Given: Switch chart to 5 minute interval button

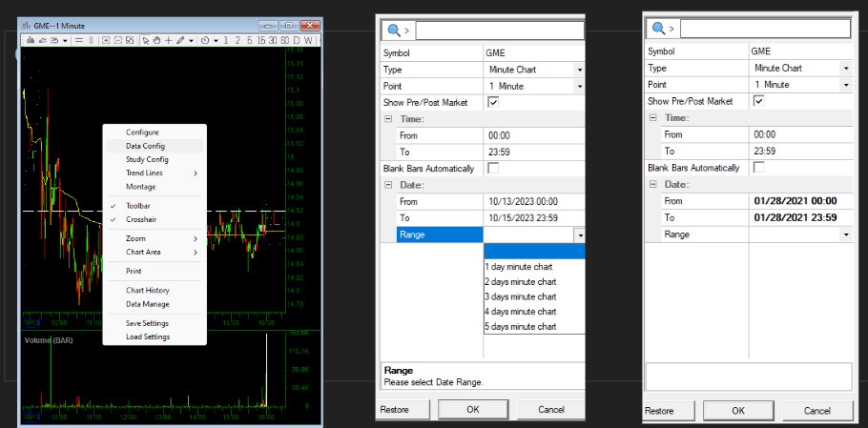Looking at the screenshot, I should (250, 40).
